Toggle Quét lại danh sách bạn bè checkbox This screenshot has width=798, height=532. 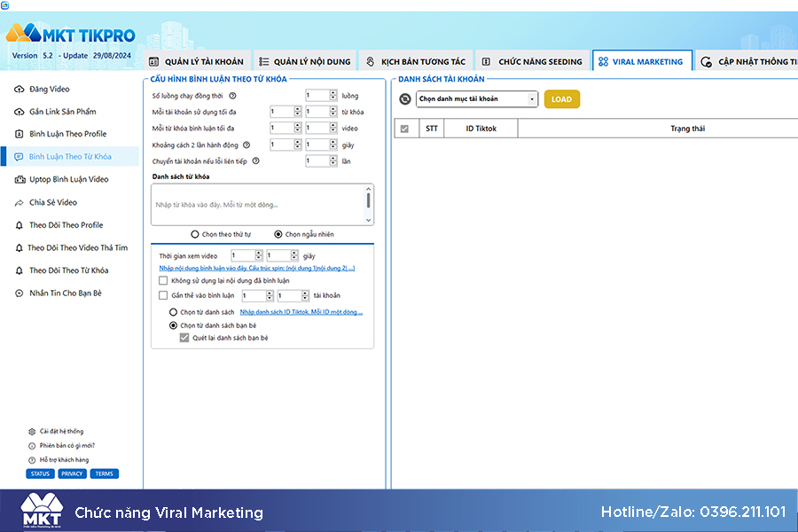click(x=184, y=338)
